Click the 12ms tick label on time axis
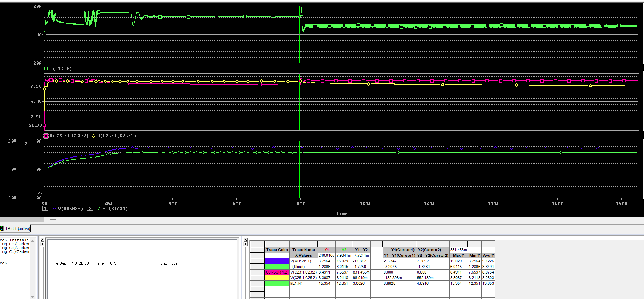 (x=429, y=203)
